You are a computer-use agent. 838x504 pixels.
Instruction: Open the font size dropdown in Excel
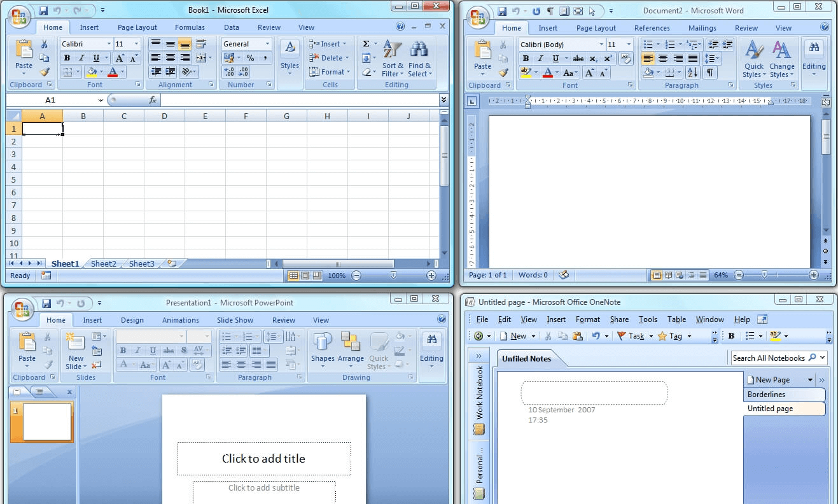pos(136,44)
